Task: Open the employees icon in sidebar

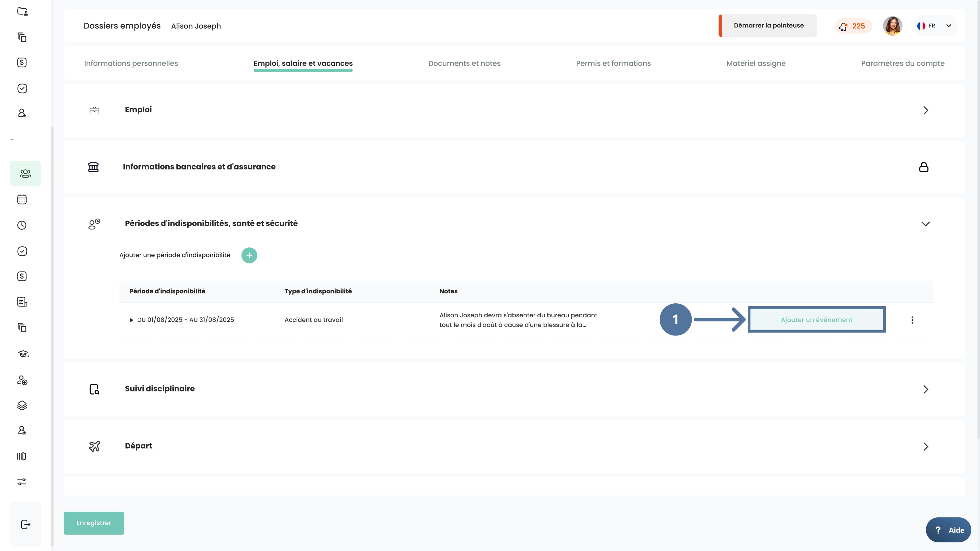Action: tap(25, 173)
